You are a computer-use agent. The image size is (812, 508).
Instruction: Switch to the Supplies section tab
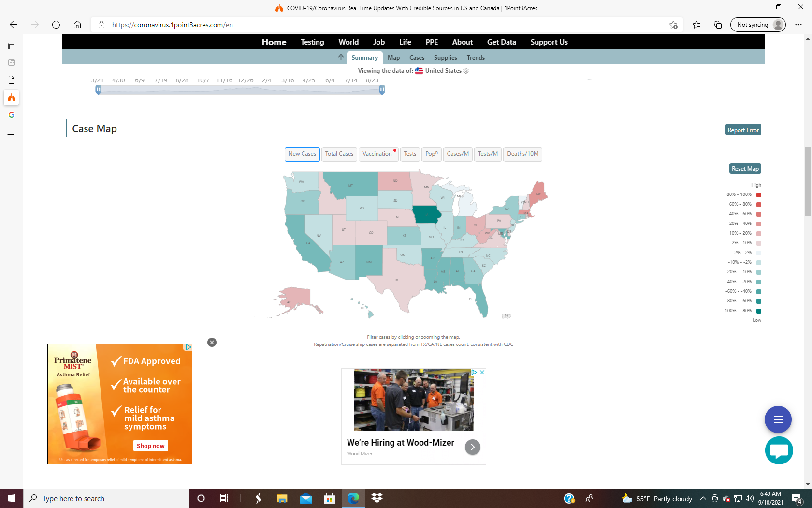tap(445, 58)
